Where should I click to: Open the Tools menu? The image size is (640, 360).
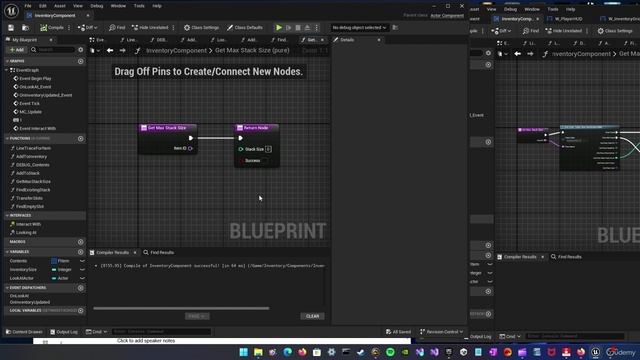139,6
